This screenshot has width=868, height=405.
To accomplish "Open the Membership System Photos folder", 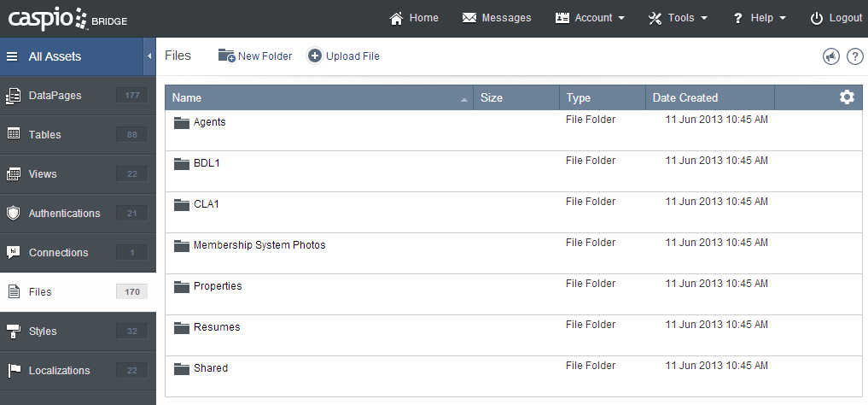I will pos(259,245).
